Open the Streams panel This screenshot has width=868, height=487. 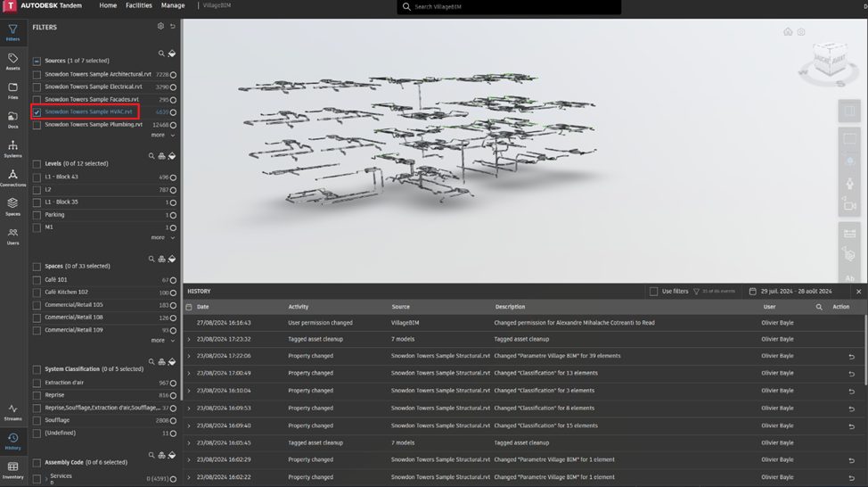[12, 410]
